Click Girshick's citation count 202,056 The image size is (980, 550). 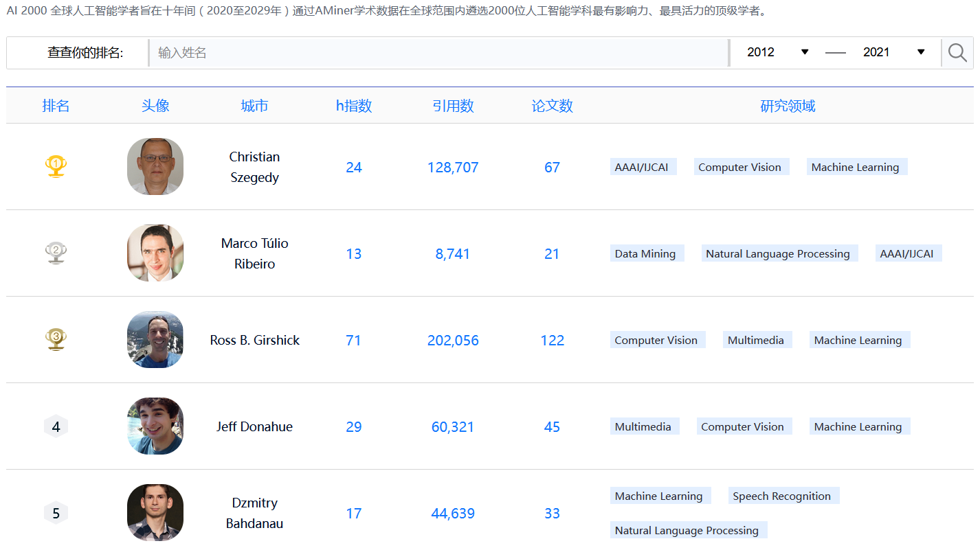(x=453, y=339)
